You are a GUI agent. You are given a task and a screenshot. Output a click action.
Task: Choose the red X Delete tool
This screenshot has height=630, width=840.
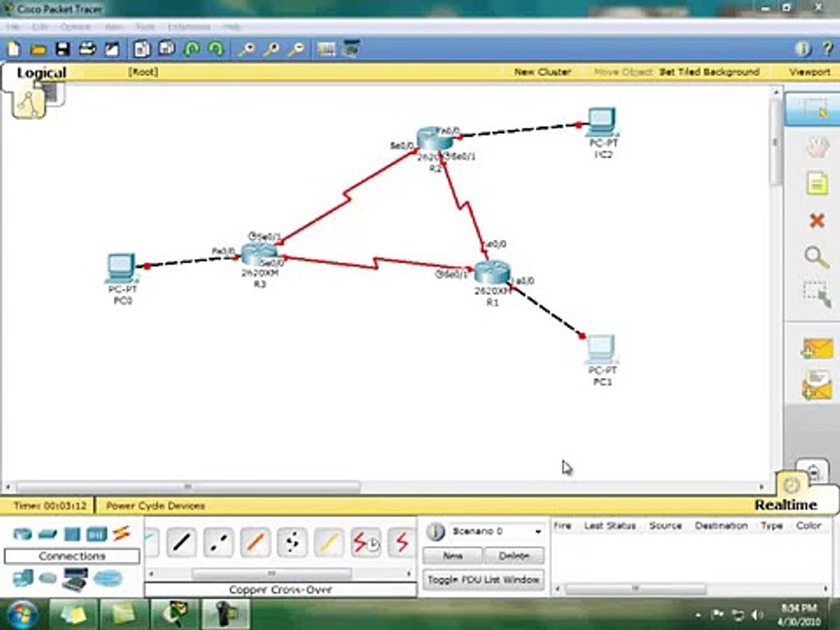pos(816,220)
